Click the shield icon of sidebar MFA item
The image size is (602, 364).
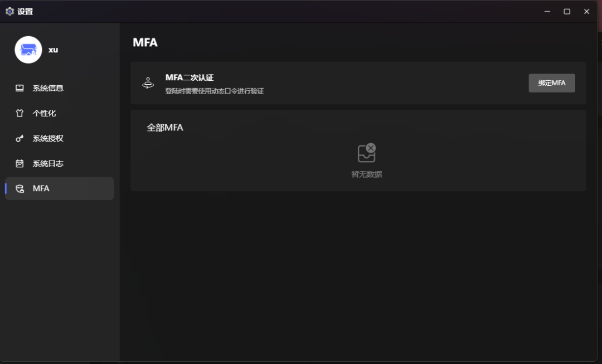[20, 188]
